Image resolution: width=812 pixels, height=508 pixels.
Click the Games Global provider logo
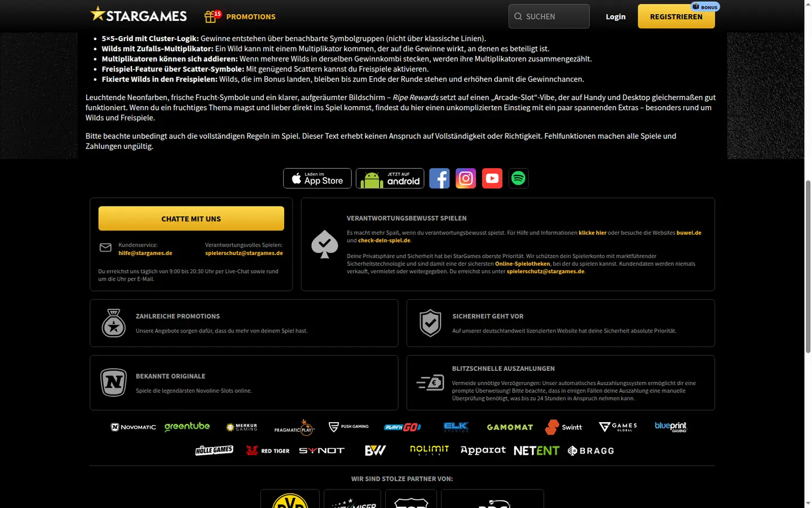click(x=618, y=427)
